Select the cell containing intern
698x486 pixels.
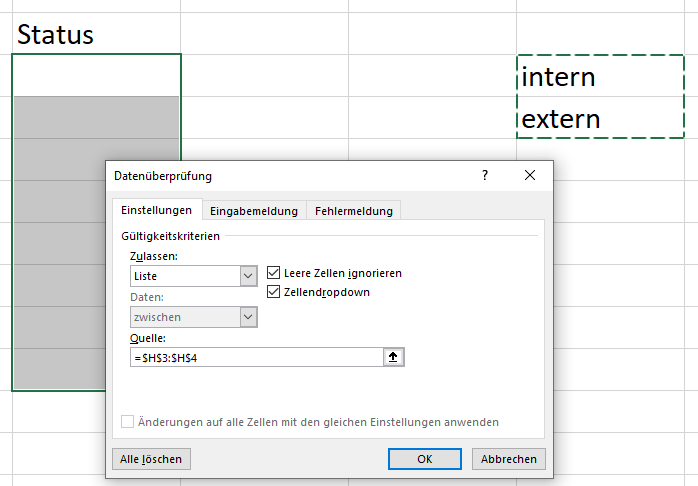[600, 76]
